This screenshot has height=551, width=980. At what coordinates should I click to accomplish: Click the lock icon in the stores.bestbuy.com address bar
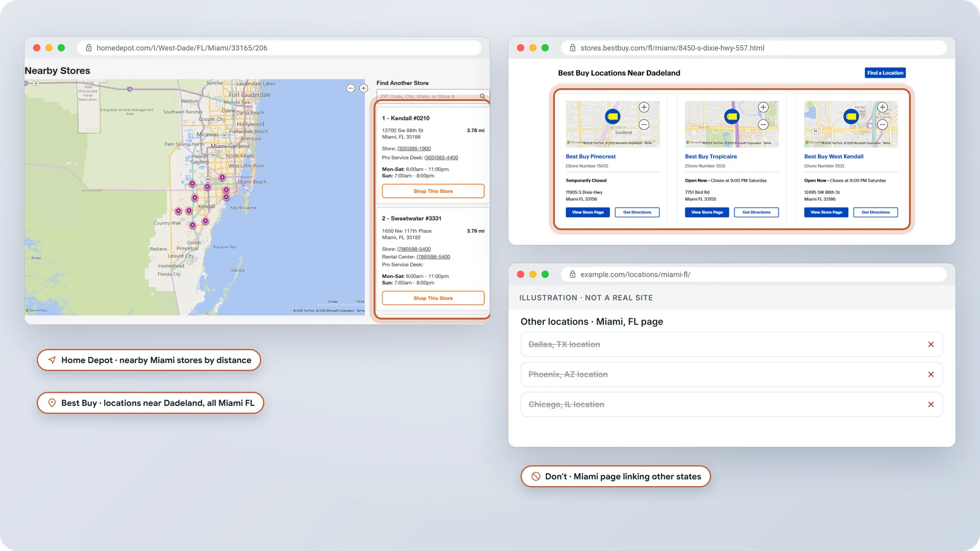pos(573,48)
